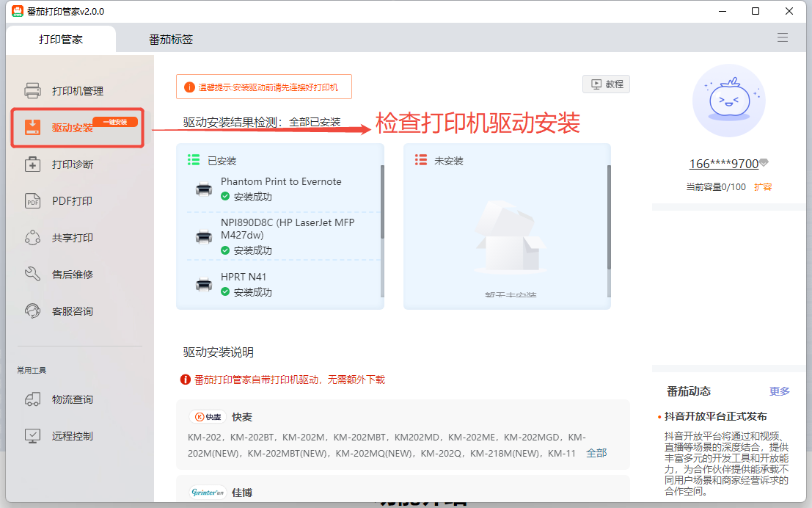812x508 pixels.
Task: Click the NPI890D8C HP LaserJet printer icon
Action: click(204, 237)
